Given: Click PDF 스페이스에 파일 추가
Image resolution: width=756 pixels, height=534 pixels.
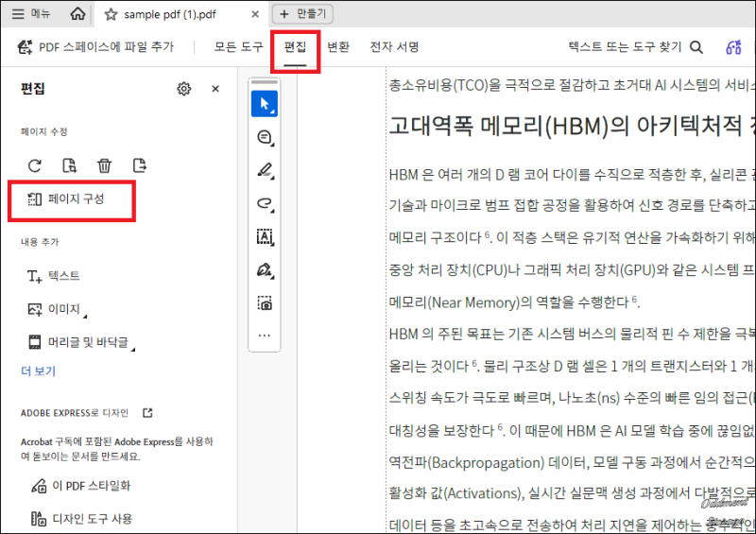Looking at the screenshot, I should 95,47.
